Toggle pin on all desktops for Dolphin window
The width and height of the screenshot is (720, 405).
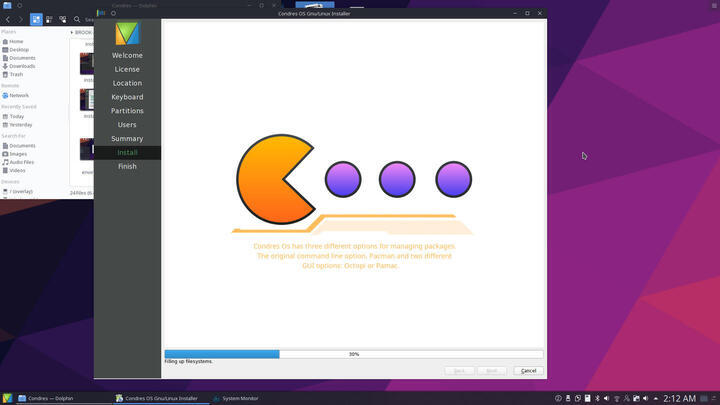(20, 6)
